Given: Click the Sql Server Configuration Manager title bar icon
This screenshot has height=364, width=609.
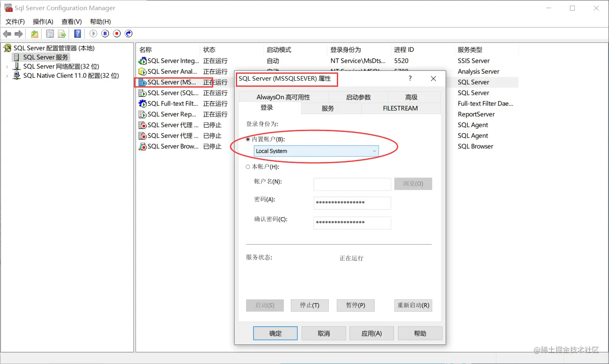Looking at the screenshot, I should 8,8.
